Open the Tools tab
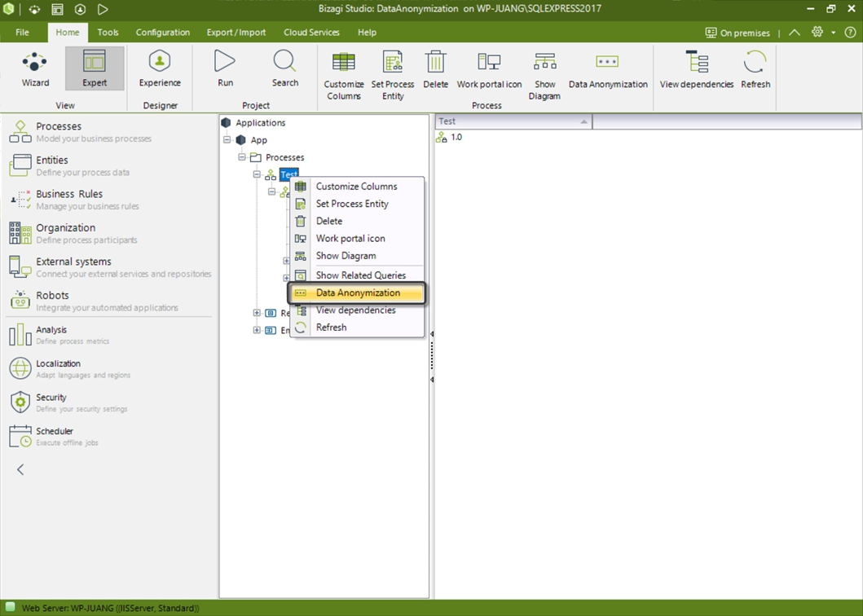This screenshot has height=616, width=863. tap(108, 32)
